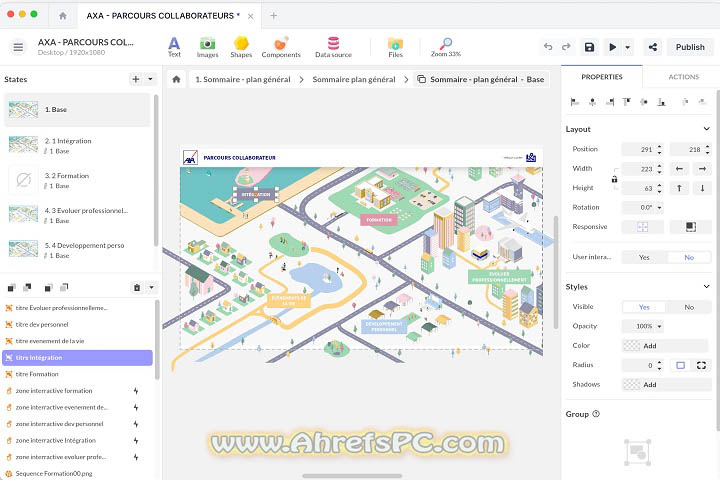This screenshot has width=720, height=480.
Task: Select state 4. 3 Evoluer professionnel
Action: tap(77, 215)
